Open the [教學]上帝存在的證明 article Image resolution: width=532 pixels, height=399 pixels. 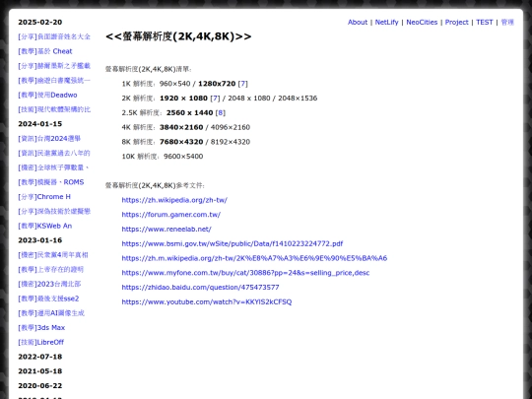tap(51, 269)
